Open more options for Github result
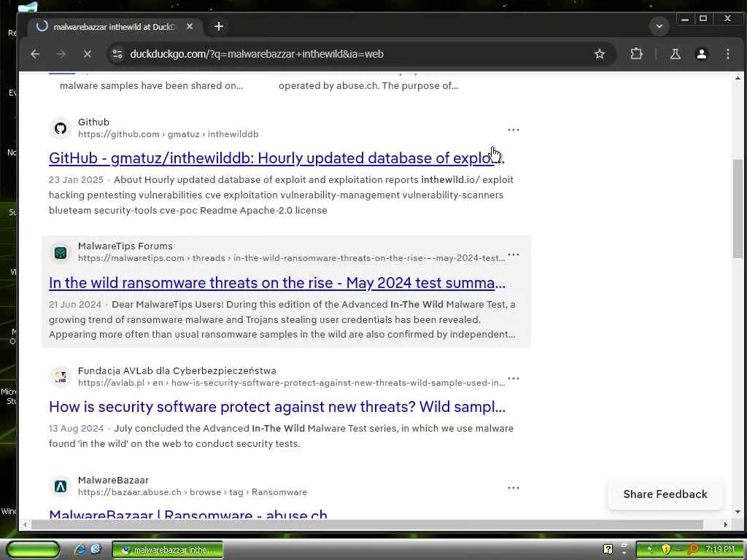The height and width of the screenshot is (560, 747). click(513, 130)
